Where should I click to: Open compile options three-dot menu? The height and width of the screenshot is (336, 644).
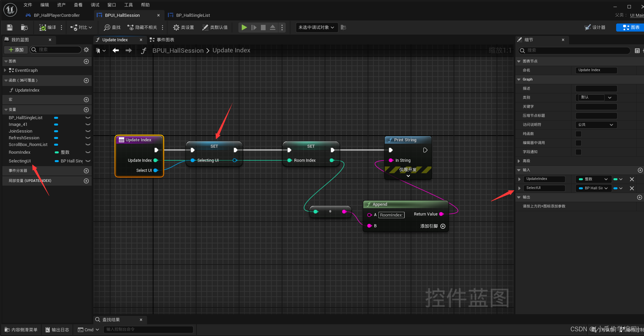pos(61,28)
